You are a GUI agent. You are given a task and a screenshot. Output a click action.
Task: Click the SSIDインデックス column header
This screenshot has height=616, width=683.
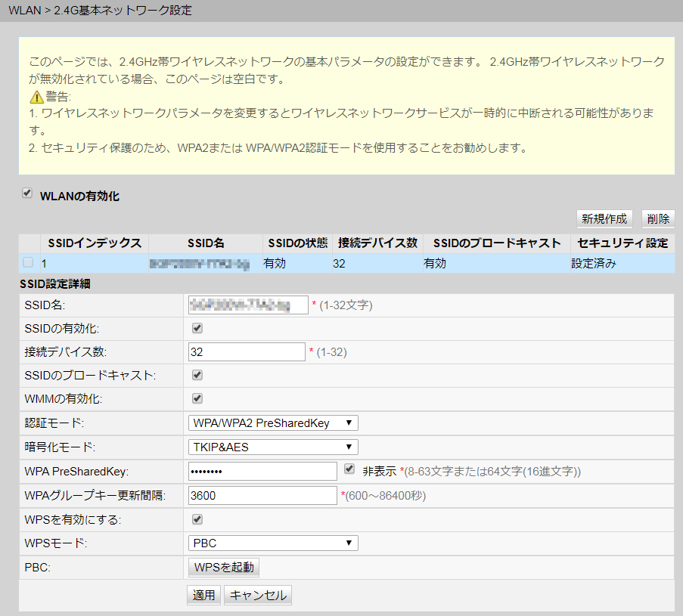pyautogui.click(x=95, y=243)
